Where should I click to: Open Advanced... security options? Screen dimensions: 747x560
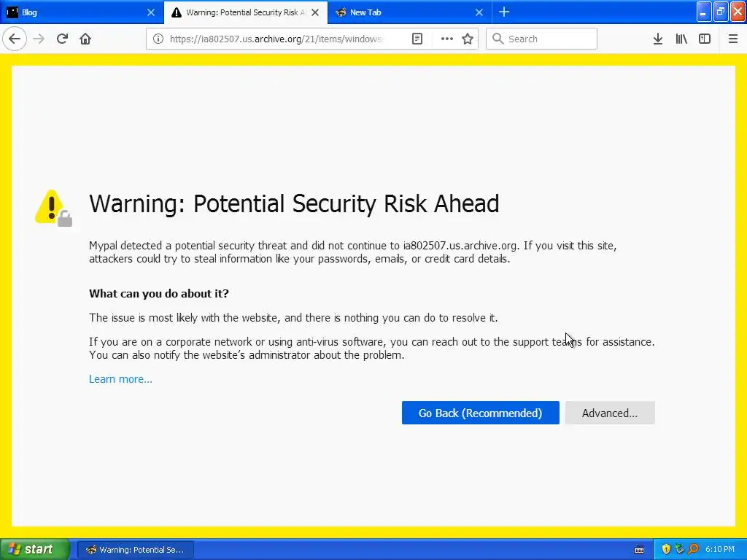pos(610,413)
